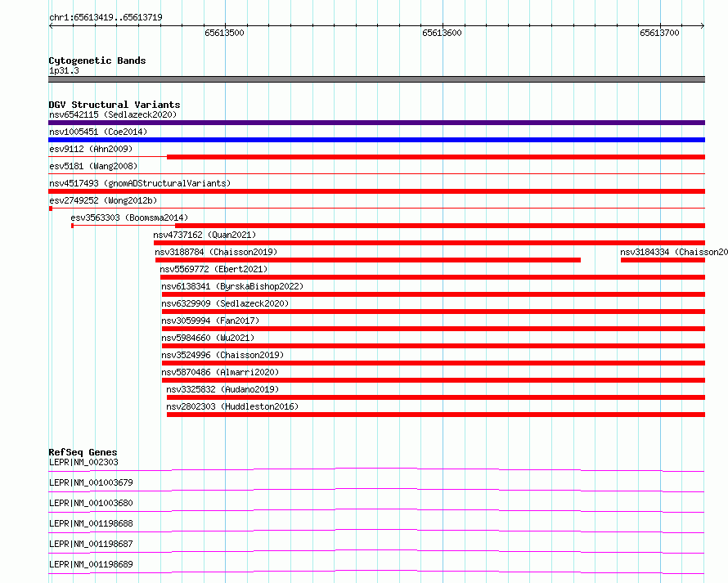Select the dark purple nsv6542115 variant bar

pyautogui.click(x=376, y=123)
